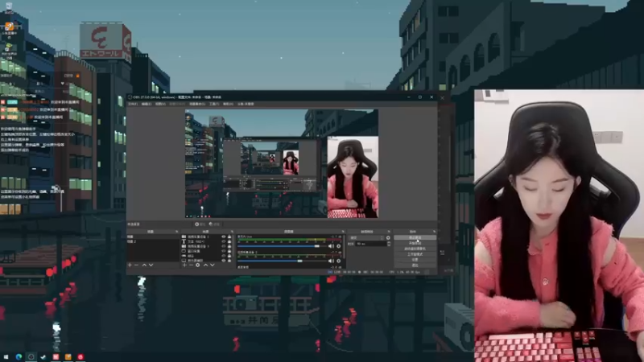The width and height of the screenshot is (644, 362).
Task: Move the source up with the Sources up arrow
Action: (206, 265)
